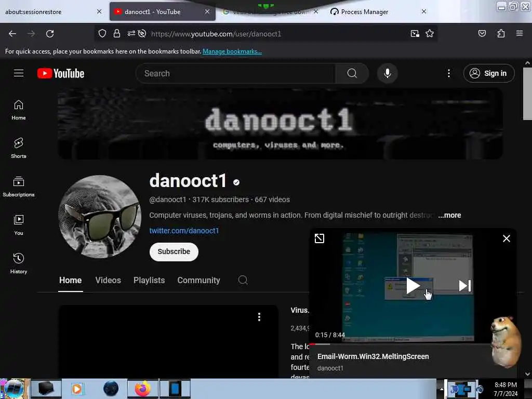Viewport: 532px width, 399px height.
Task: Click Manage bookmarks... link
Action: click(x=232, y=51)
